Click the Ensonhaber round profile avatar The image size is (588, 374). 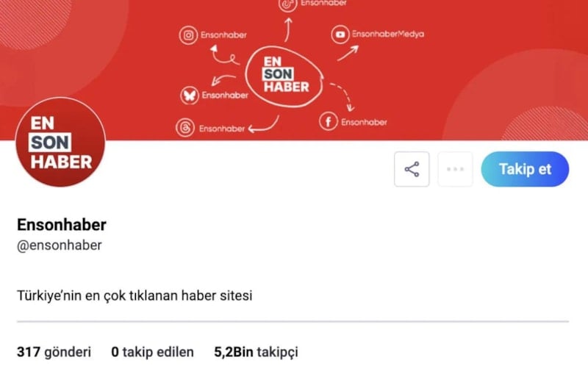coord(60,142)
